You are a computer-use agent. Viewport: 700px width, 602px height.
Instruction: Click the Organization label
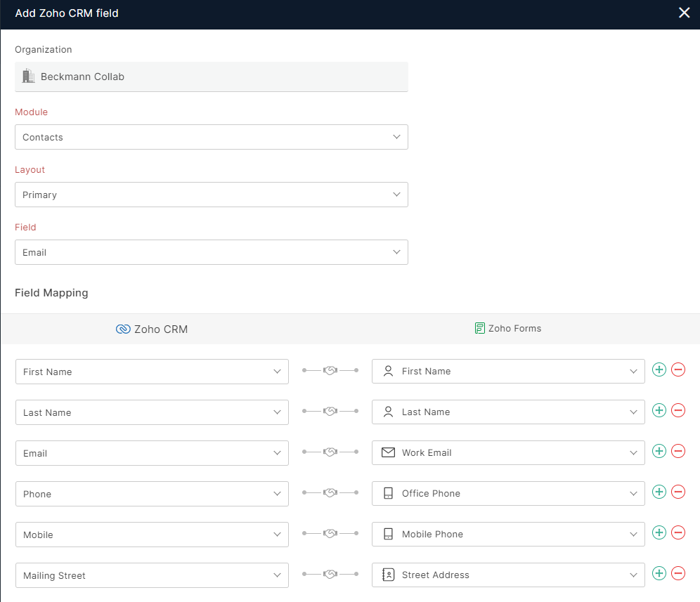(44, 50)
